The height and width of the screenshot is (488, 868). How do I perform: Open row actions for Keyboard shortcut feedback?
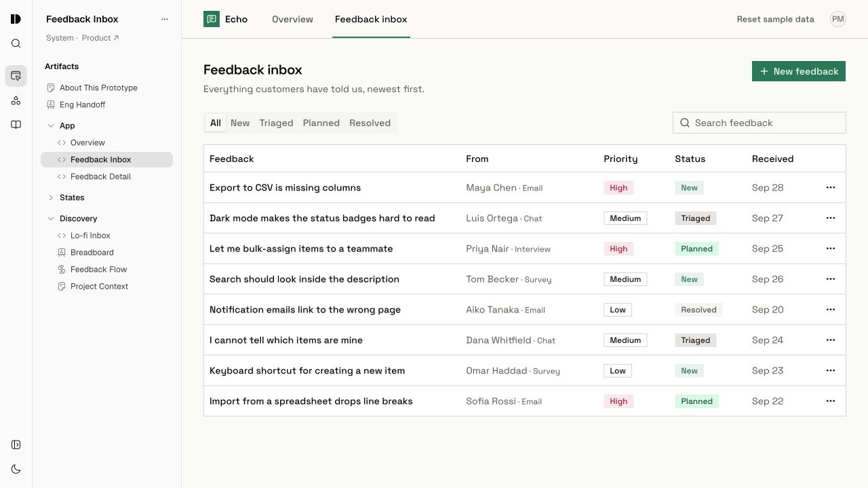(x=831, y=371)
